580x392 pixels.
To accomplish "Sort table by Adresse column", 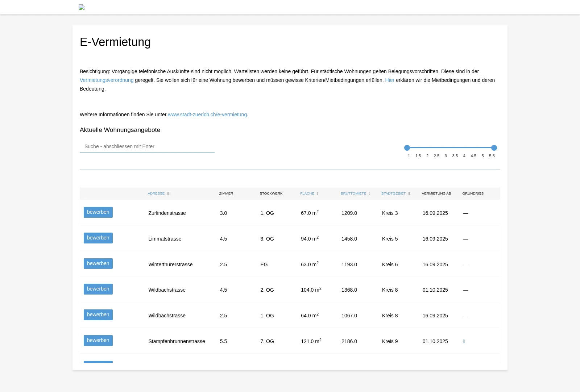I will point(158,193).
